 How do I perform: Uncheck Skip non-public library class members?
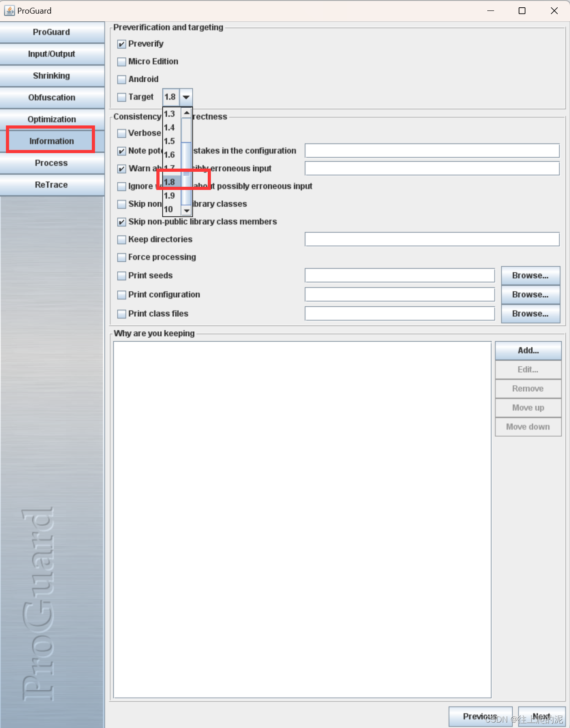[121, 222]
